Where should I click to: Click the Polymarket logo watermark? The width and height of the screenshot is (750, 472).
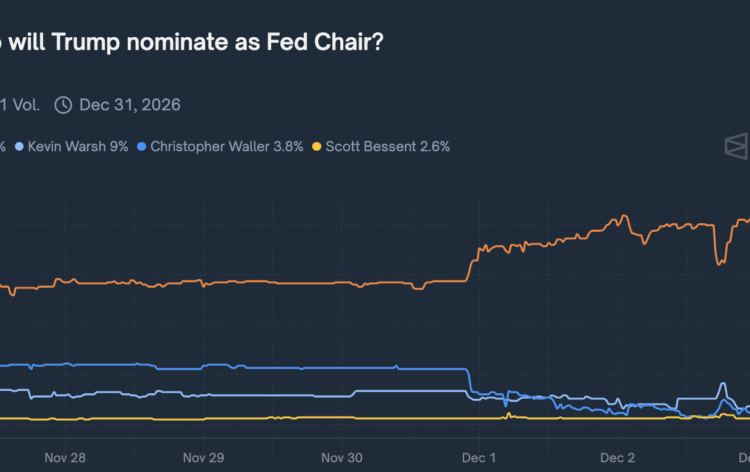click(736, 146)
